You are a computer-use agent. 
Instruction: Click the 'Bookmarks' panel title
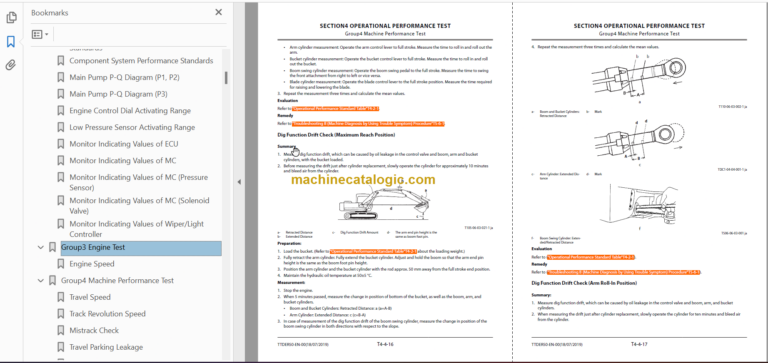pos(50,13)
